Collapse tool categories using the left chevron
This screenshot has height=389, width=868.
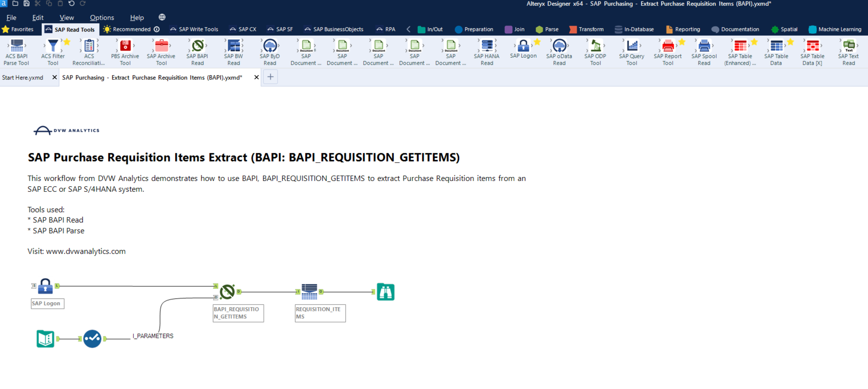coord(408,29)
